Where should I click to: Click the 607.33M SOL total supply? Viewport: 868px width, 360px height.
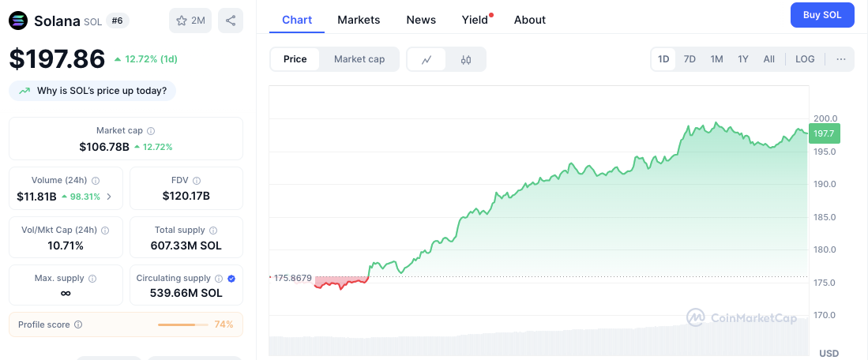point(186,246)
